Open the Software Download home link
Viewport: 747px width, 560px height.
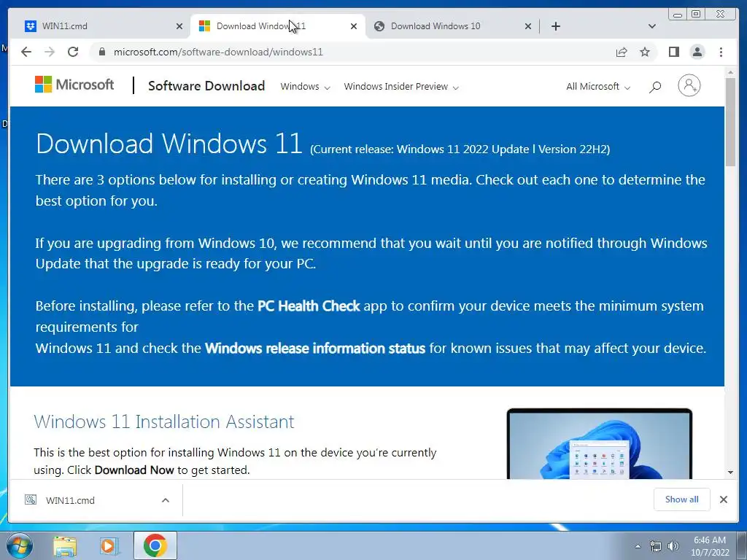point(206,86)
